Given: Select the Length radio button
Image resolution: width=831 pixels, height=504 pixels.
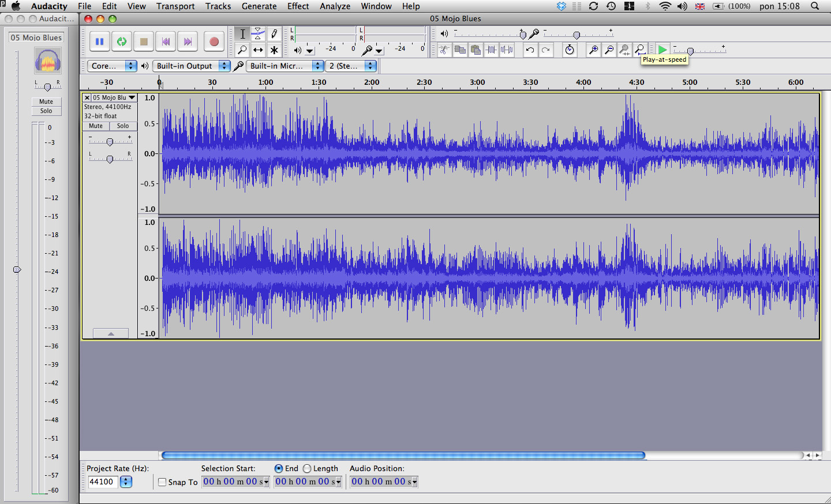Looking at the screenshot, I should pos(307,468).
